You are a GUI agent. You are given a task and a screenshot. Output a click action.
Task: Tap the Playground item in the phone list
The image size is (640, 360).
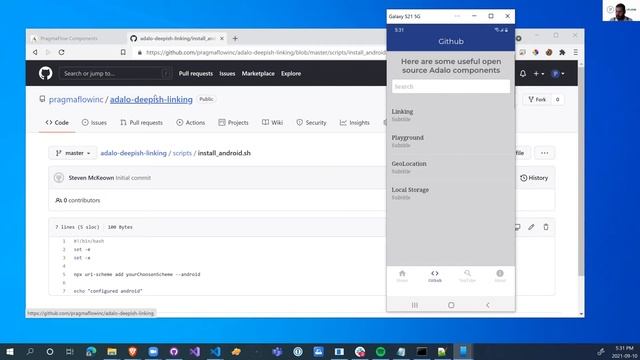[451, 141]
